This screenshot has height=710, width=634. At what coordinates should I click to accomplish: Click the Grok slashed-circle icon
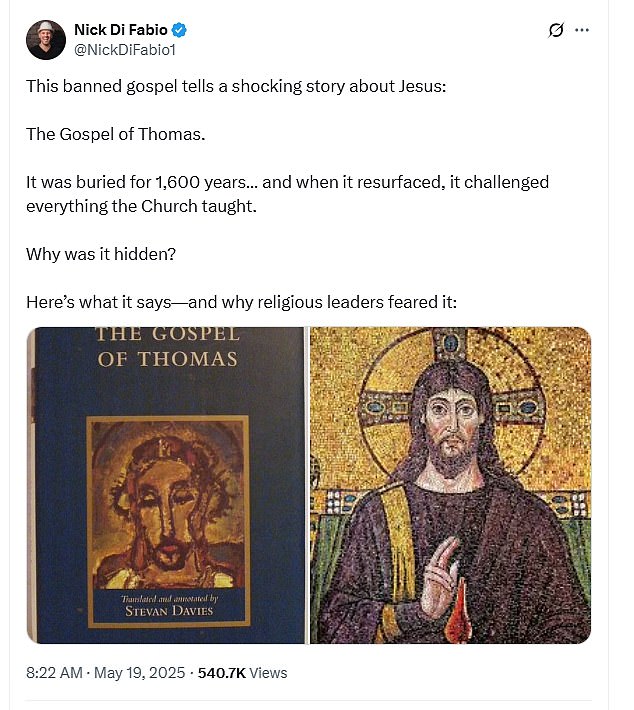(x=556, y=30)
